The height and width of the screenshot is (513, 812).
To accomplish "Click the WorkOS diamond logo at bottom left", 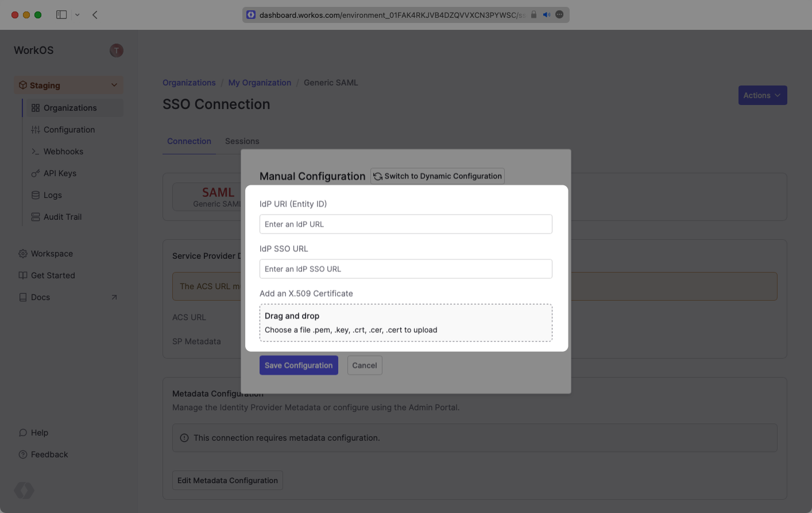I will tap(24, 491).
